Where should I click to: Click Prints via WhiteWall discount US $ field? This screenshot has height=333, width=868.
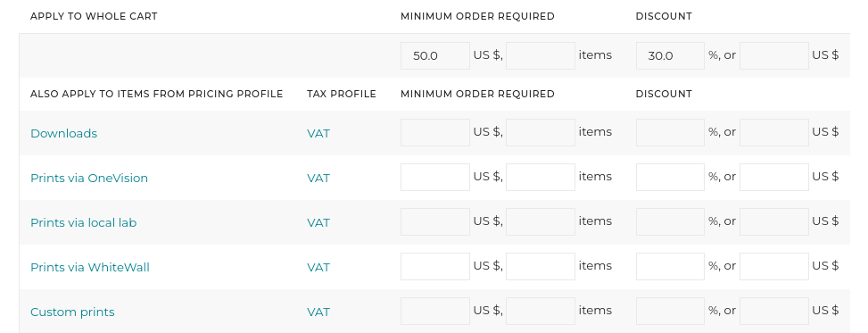(x=774, y=267)
